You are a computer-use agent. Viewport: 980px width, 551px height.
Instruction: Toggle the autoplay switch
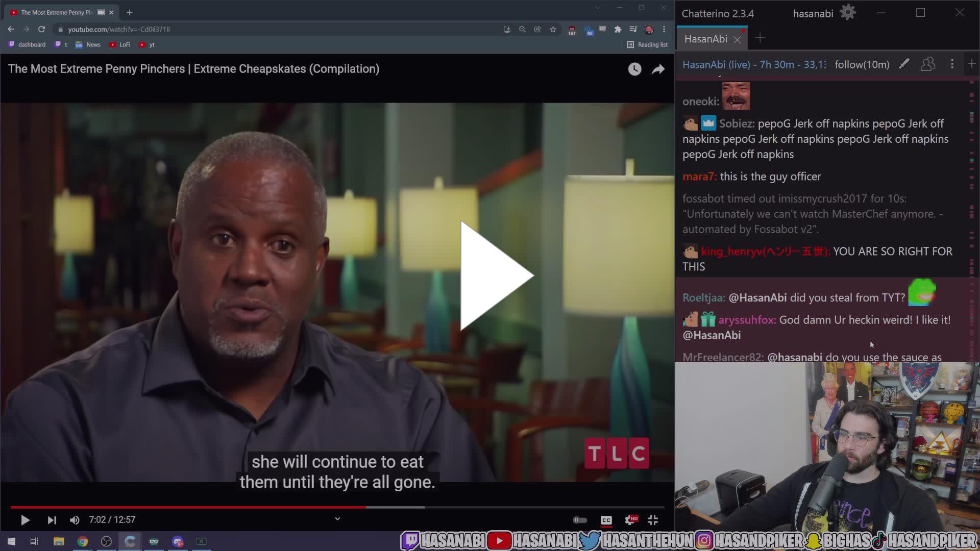point(580,520)
